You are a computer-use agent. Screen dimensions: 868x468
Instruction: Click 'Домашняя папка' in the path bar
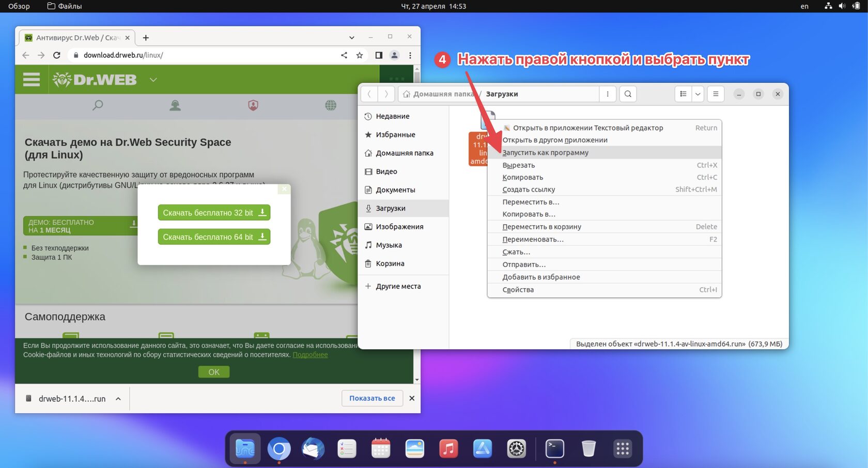click(x=438, y=94)
